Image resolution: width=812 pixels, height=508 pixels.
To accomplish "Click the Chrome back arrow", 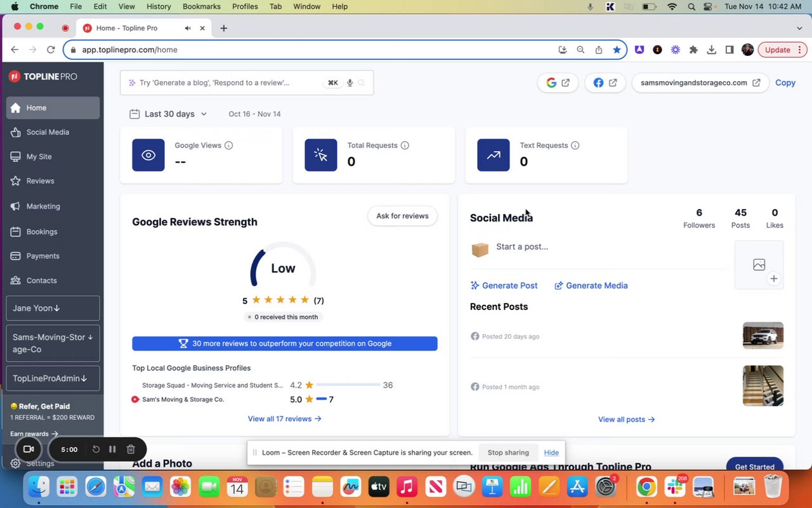I will tap(15, 50).
